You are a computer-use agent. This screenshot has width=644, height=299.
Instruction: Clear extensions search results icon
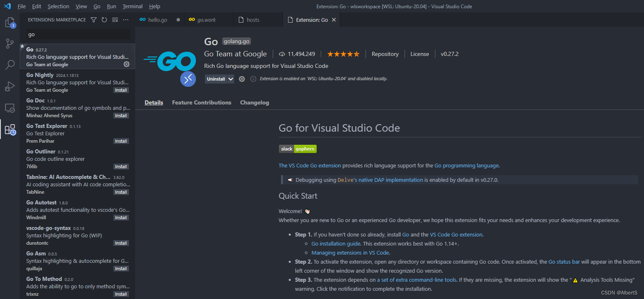pos(115,20)
